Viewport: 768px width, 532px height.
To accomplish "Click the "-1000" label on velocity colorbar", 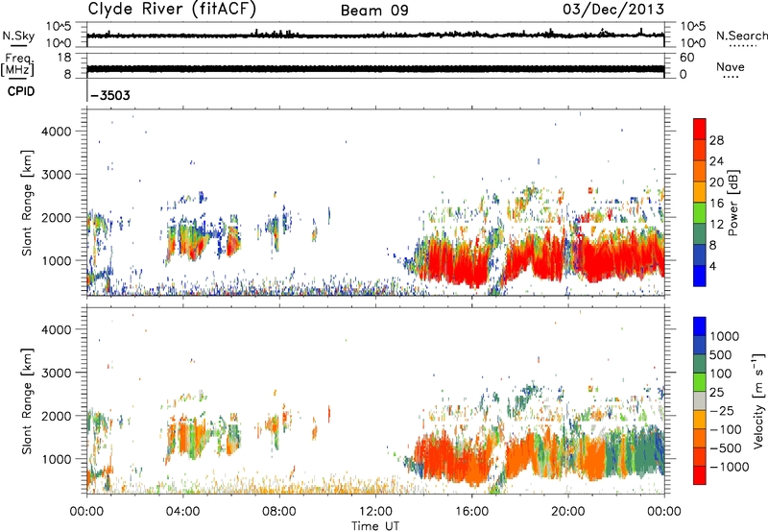I will pyautogui.click(x=729, y=467).
